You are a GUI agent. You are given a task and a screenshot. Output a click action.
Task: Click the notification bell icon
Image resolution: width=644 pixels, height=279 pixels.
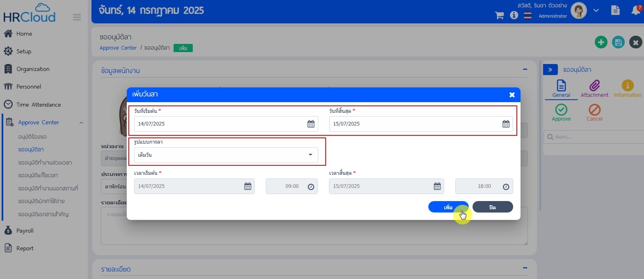[636, 10]
